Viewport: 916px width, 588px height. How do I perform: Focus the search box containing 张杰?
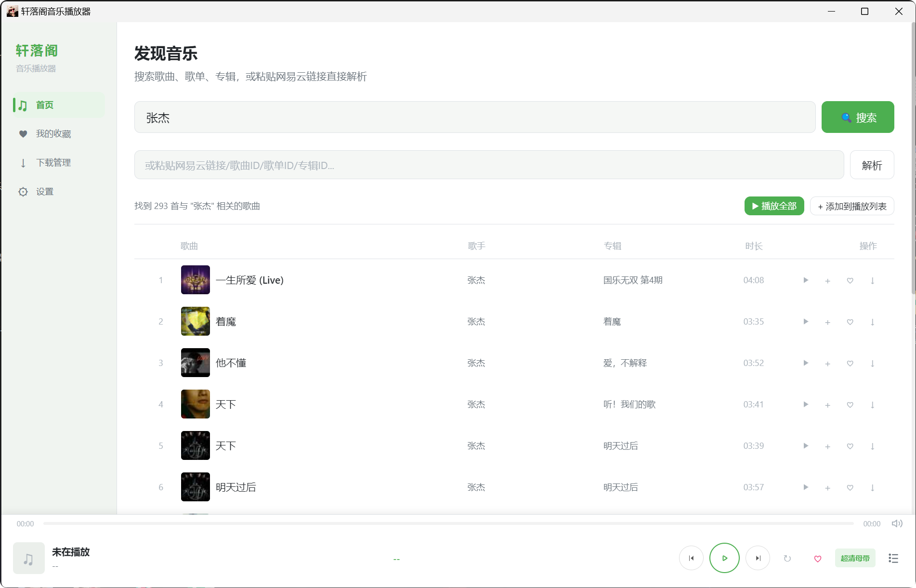click(x=474, y=117)
